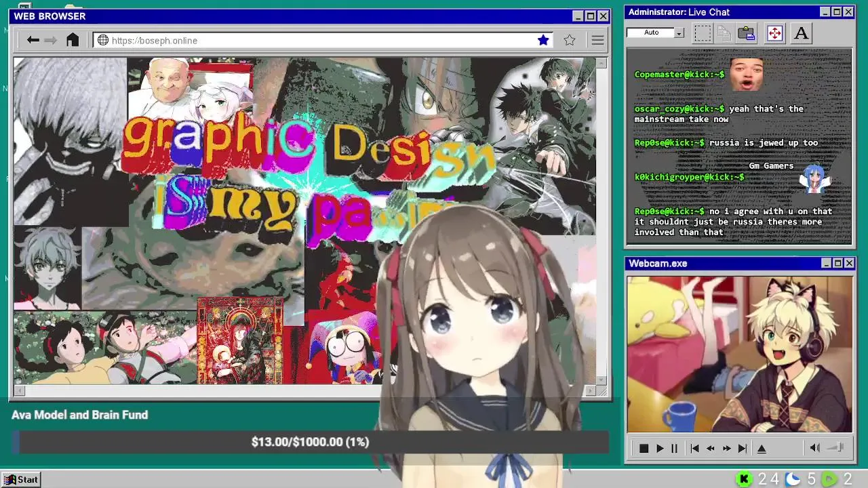Click the eject button in Webcam.exe
868x488 pixels.
[762, 448]
